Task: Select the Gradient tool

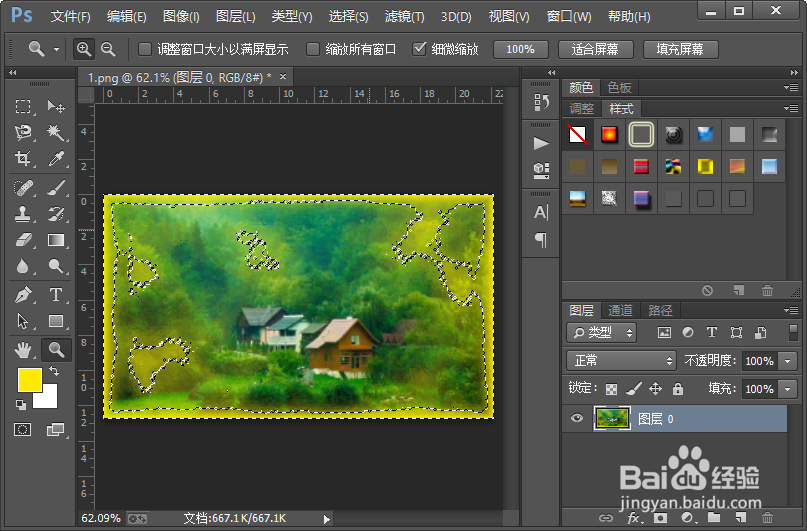Action: coord(56,240)
